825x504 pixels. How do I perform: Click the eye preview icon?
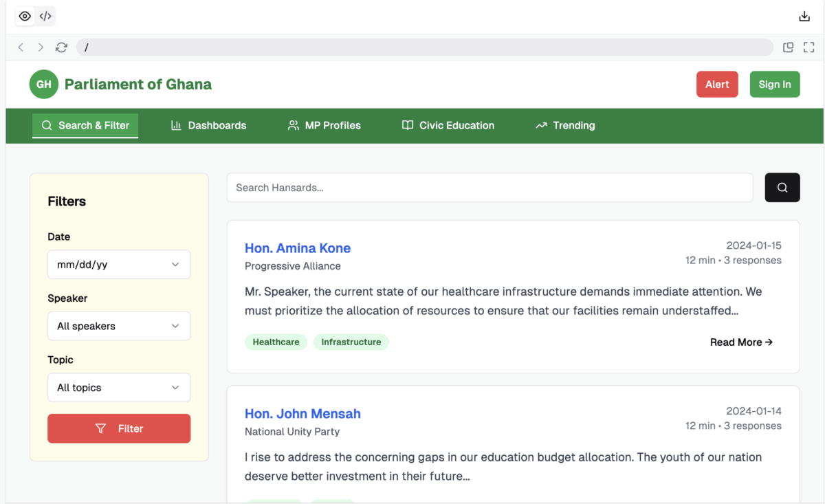[x=25, y=16]
